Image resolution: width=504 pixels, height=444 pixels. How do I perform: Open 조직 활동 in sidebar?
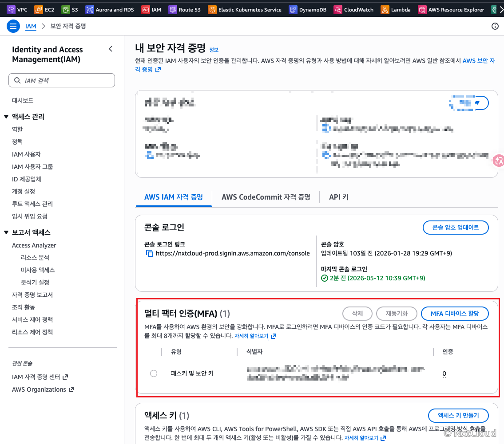(24, 307)
